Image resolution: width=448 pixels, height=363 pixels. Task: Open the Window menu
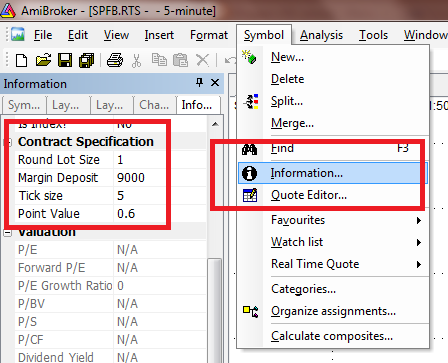[426, 35]
